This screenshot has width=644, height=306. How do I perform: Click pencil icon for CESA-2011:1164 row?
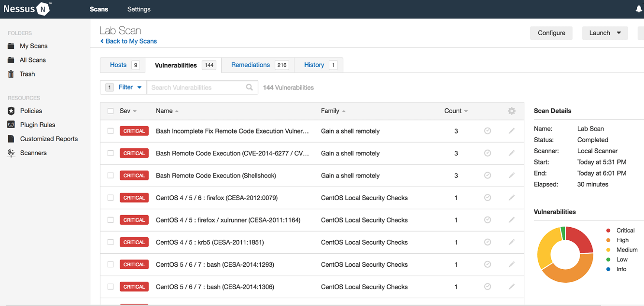512,220
